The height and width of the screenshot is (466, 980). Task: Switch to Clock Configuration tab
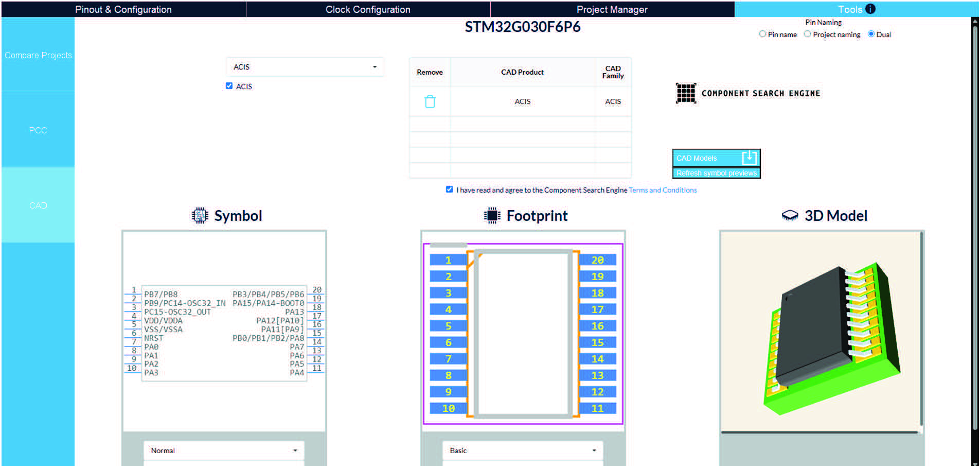368,9
